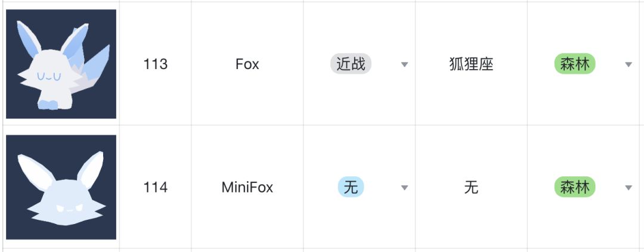Click the MiniFox character thumbnail image
Viewport: 644px width, 252px height.
tap(61, 187)
